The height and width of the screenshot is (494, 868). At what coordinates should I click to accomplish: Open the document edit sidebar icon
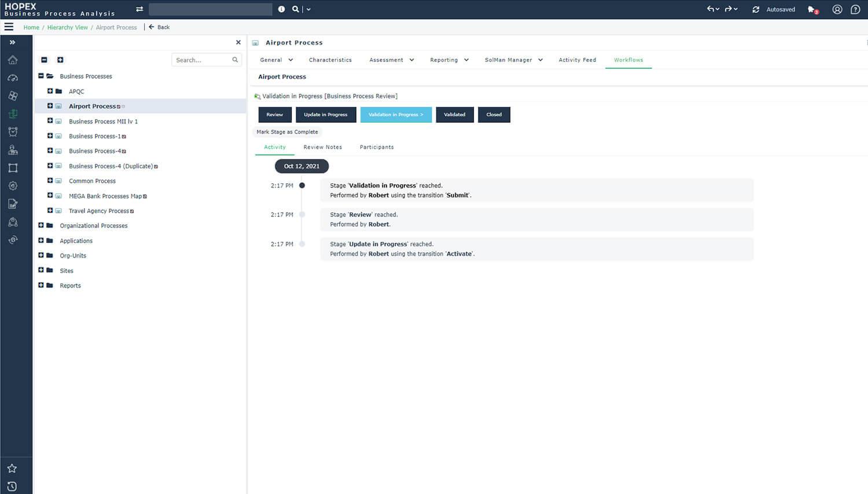click(13, 204)
